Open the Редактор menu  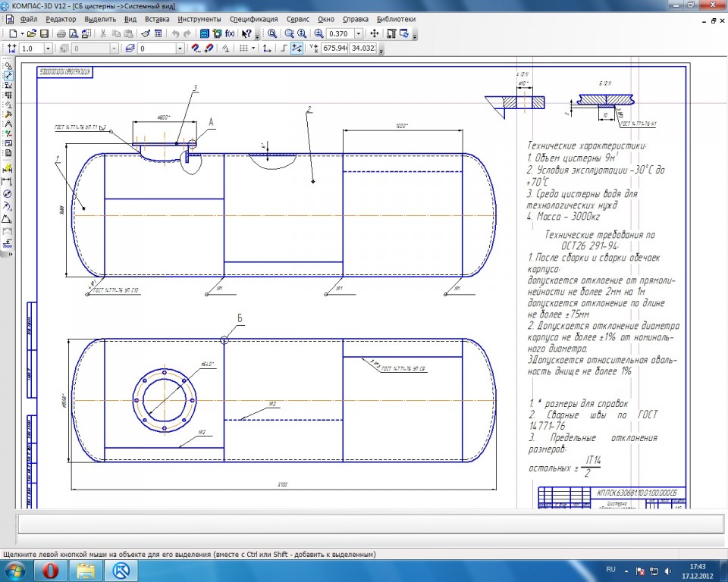61,19
